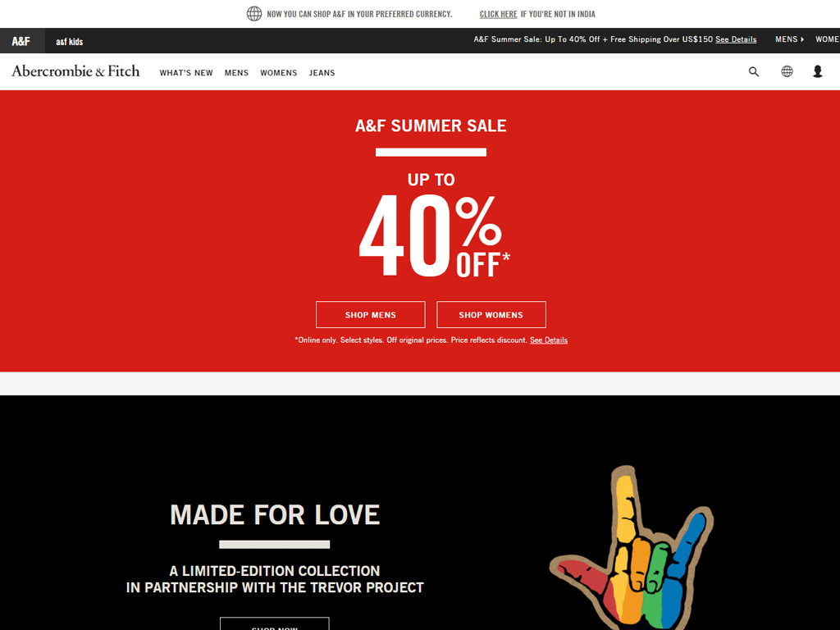
Task: Open the WOMENS promo bar item
Action: tap(827, 39)
